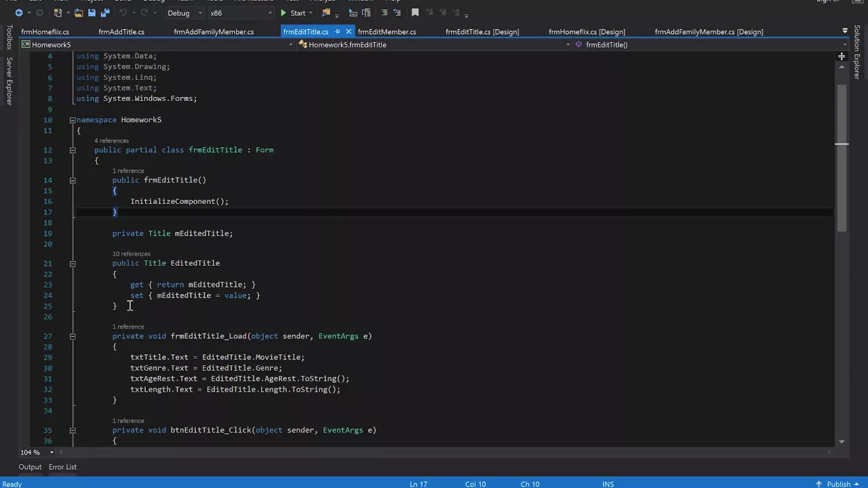The height and width of the screenshot is (488, 868).
Task: Show the class's 4 references CodeLens
Action: pos(111,141)
